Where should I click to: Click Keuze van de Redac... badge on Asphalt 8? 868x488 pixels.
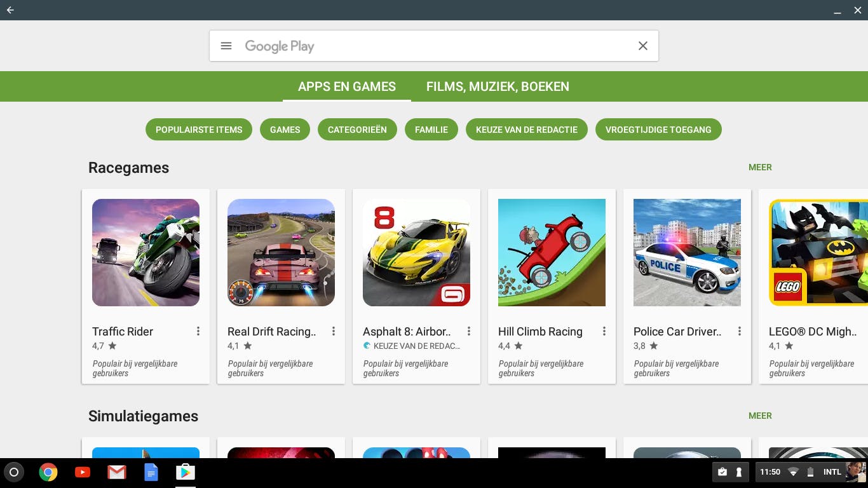click(x=412, y=346)
